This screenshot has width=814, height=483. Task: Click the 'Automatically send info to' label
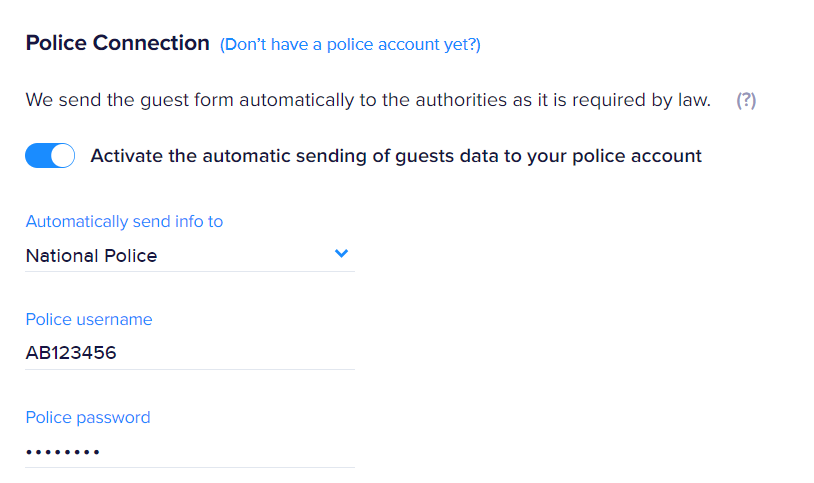click(124, 221)
